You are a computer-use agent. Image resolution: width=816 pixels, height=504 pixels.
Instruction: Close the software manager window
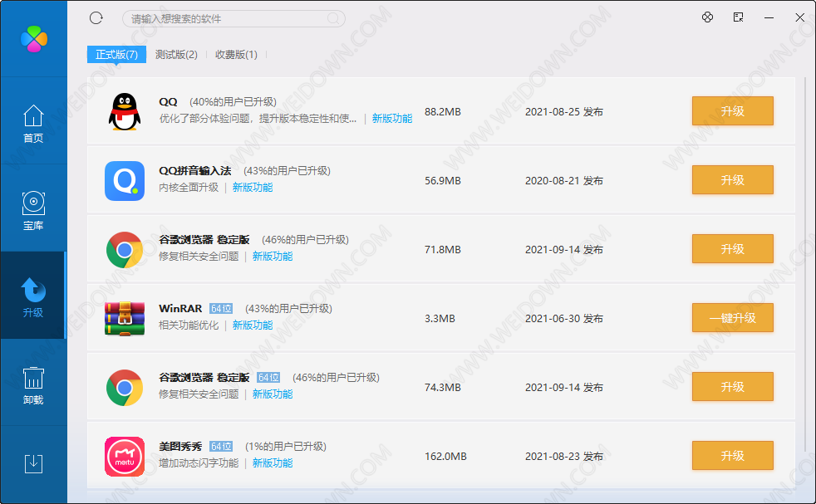800,17
